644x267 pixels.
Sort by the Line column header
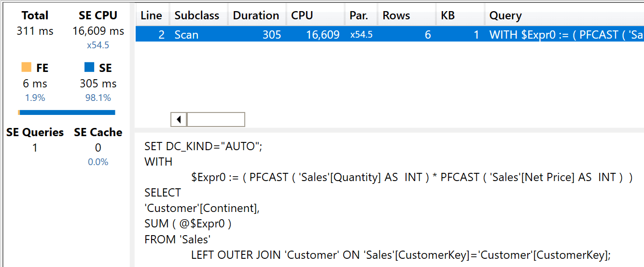click(x=152, y=15)
